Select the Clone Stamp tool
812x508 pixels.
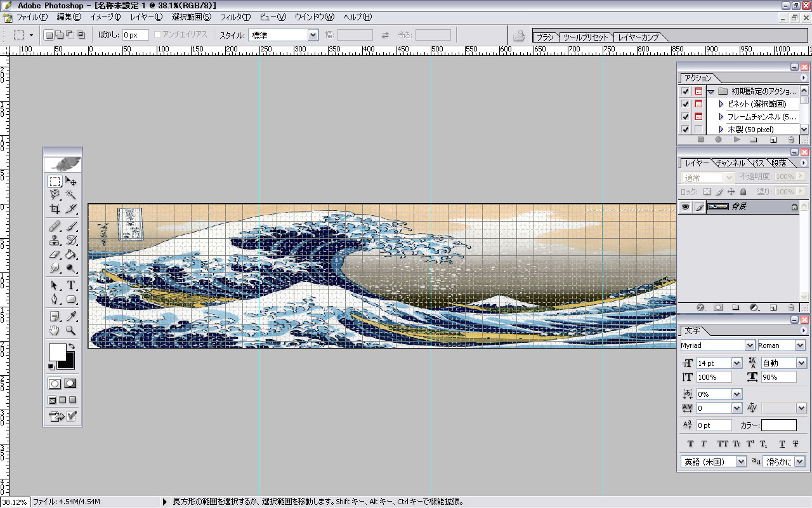click(55, 240)
